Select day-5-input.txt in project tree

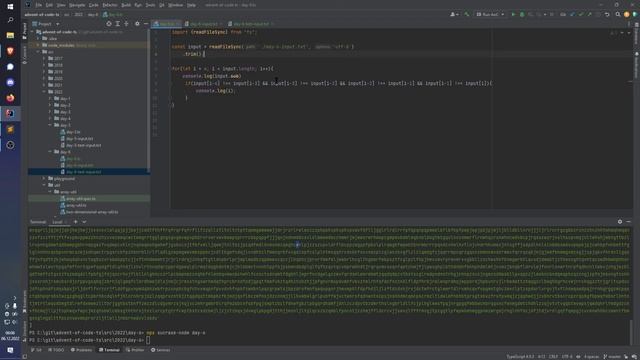coord(80,139)
